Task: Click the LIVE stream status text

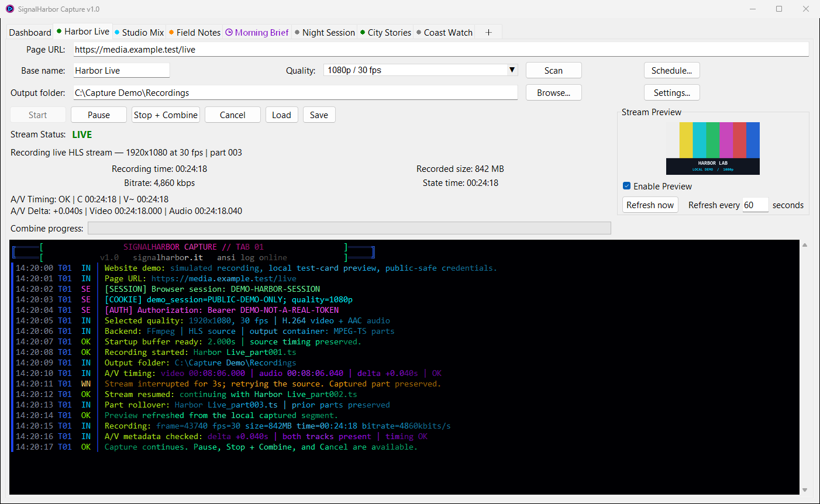Action: click(82, 134)
